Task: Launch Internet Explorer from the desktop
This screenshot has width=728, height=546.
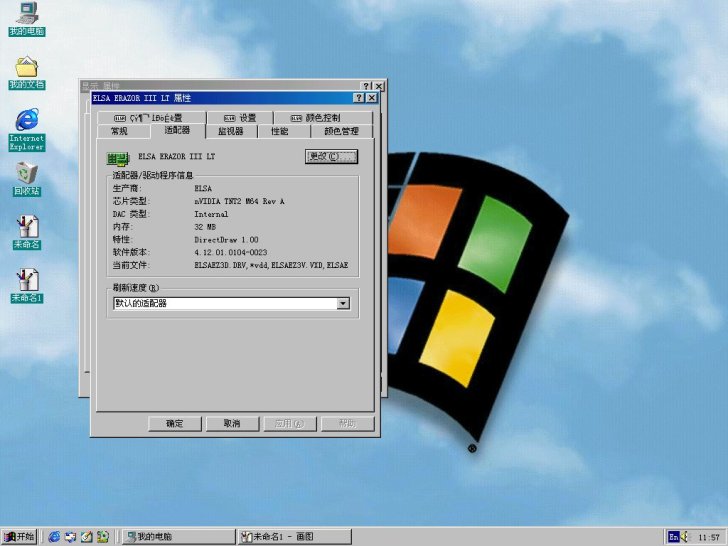Action: 27,129
